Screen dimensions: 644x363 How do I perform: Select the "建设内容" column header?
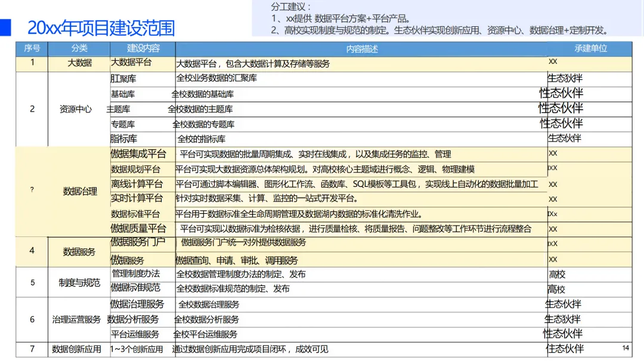coord(143,48)
